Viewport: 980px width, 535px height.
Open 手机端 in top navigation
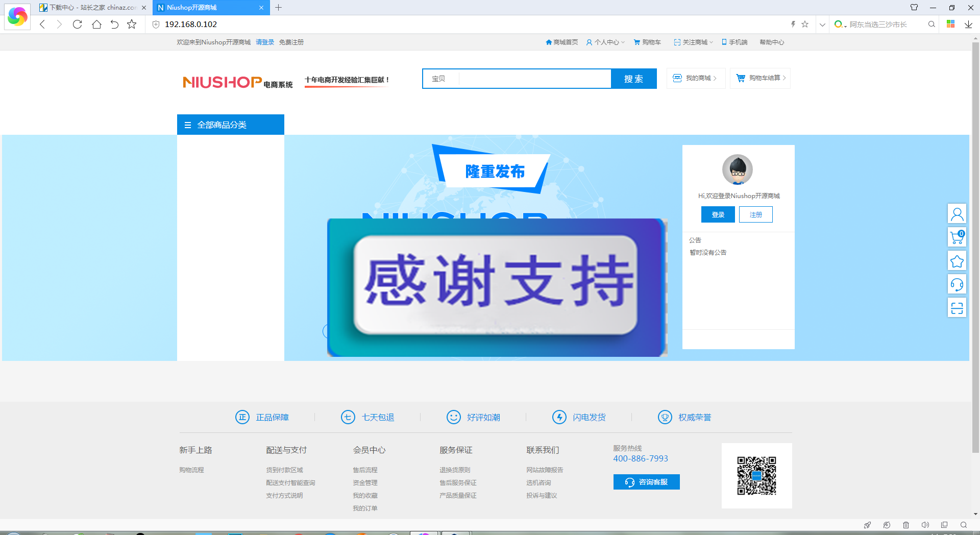(734, 42)
